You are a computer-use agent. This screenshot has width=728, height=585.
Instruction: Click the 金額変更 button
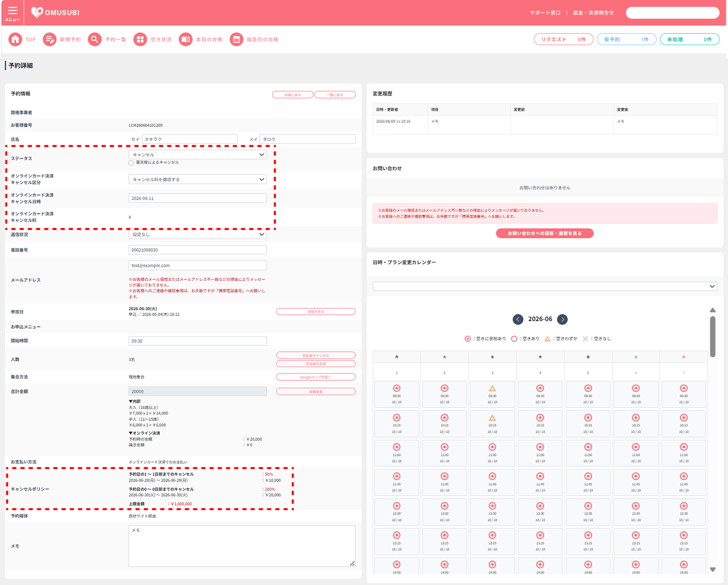point(316,391)
